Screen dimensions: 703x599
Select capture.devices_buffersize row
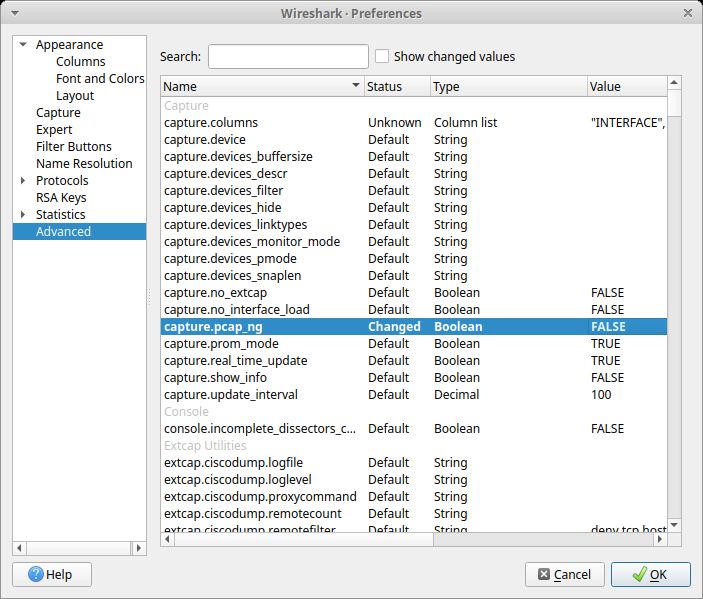(x=414, y=156)
